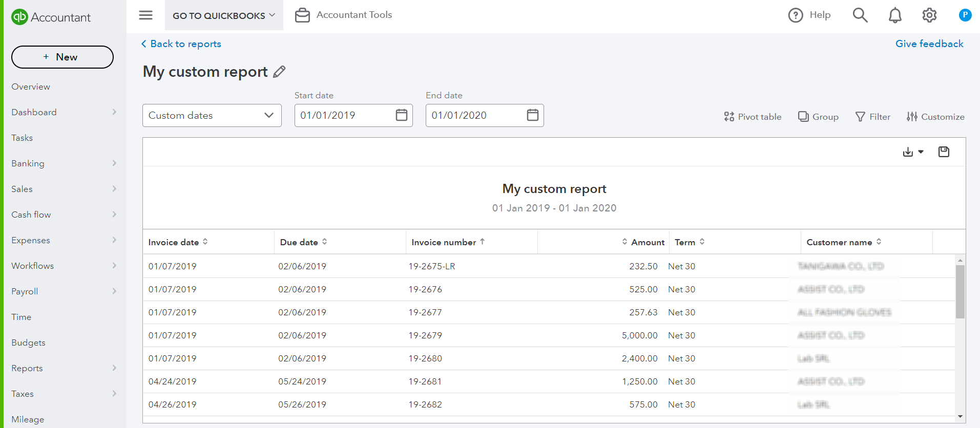The image size is (980, 428).
Task: Click the Give feedback link
Action: pyautogui.click(x=929, y=44)
